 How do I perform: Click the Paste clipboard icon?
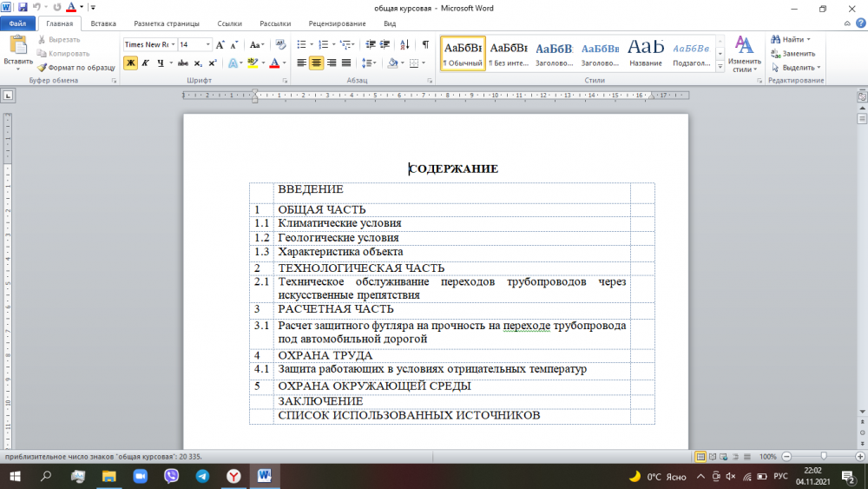(17, 46)
